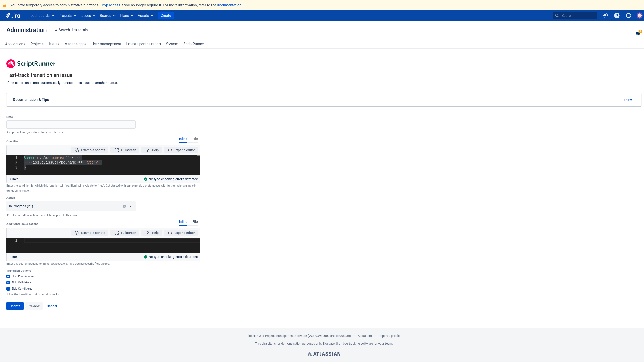Open the User management admin tab

(x=106, y=44)
